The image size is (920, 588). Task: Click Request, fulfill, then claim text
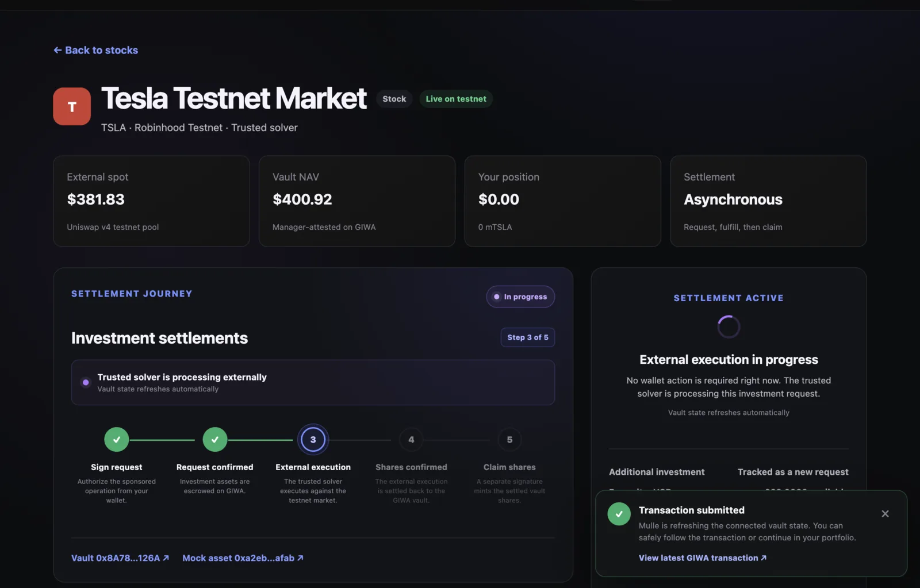(733, 227)
